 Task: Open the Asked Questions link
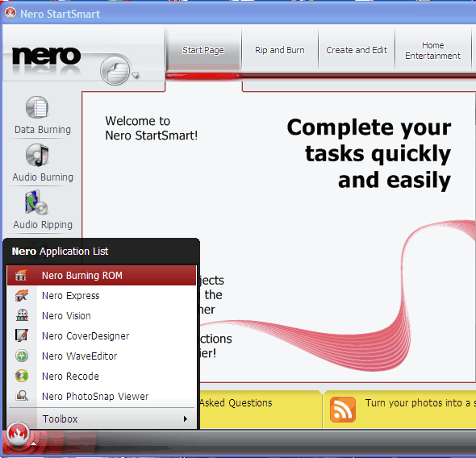coord(236,403)
